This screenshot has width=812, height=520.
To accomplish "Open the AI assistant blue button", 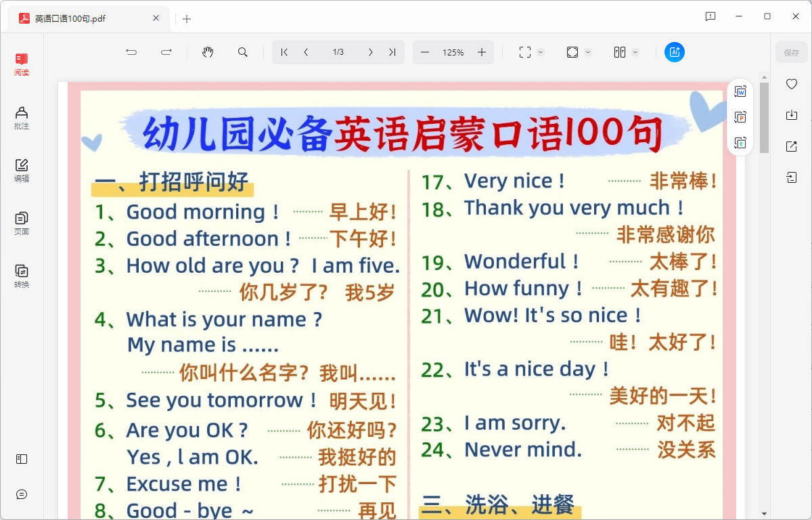I will pos(675,52).
